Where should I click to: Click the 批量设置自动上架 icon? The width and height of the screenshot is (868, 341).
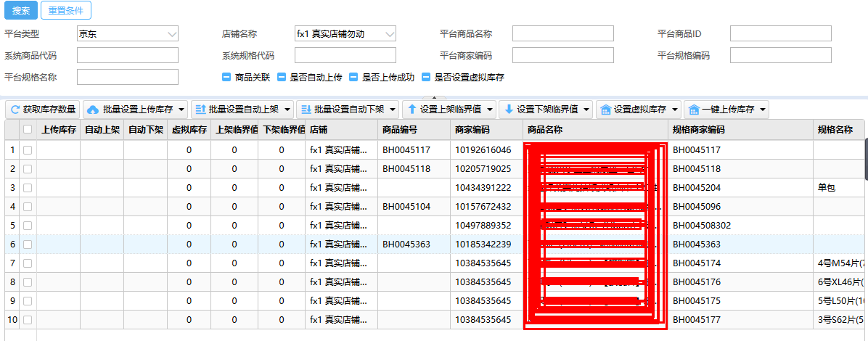199,110
